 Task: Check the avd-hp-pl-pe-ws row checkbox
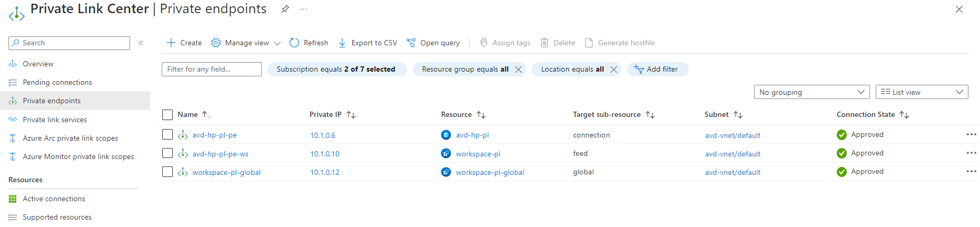click(x=167, y=153)
